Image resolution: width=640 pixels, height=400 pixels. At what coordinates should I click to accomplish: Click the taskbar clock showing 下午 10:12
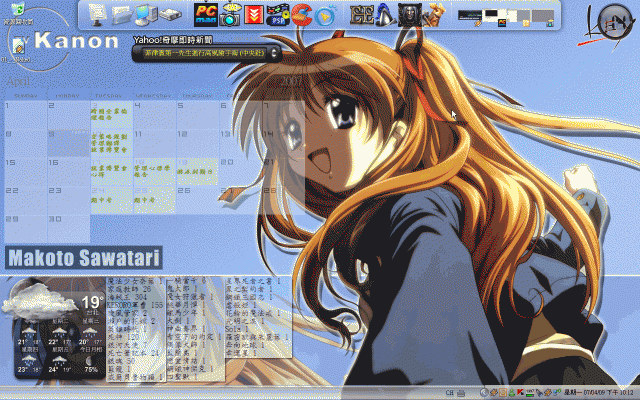(598, 393)
